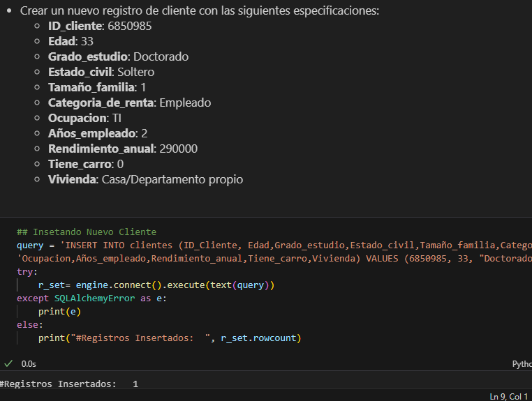Click the 'Edad: 33' list item

point(71,41)
